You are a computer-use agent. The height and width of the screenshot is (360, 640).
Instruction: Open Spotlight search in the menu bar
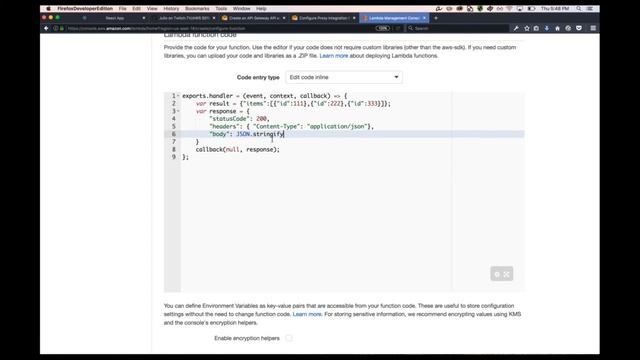(x=579, y=8)
